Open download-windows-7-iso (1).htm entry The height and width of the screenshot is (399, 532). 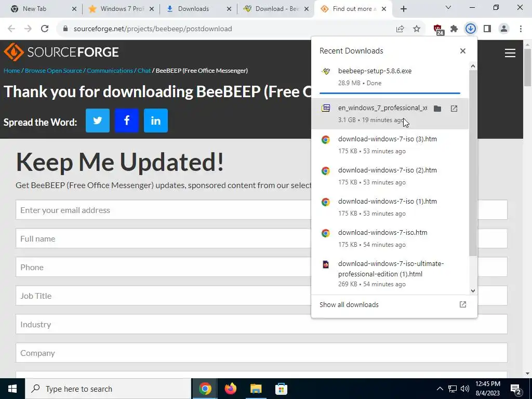click(390, 207)
